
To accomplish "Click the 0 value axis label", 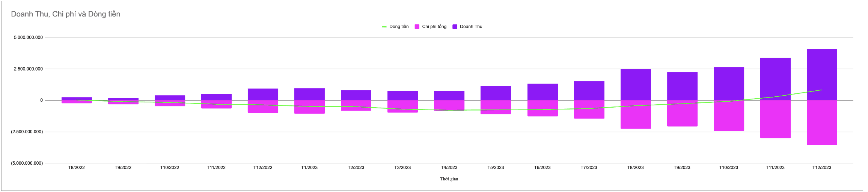I will pos(41,100).
